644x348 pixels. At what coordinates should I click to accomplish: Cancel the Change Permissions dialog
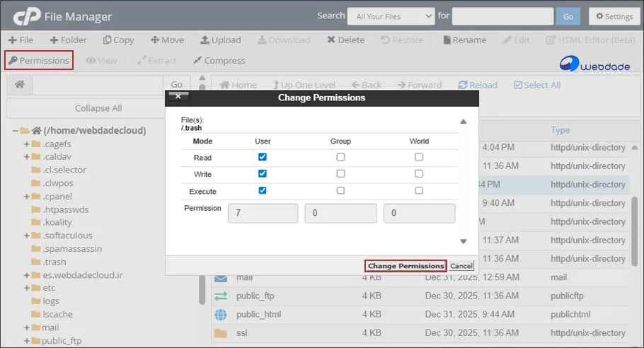(461, 266)
